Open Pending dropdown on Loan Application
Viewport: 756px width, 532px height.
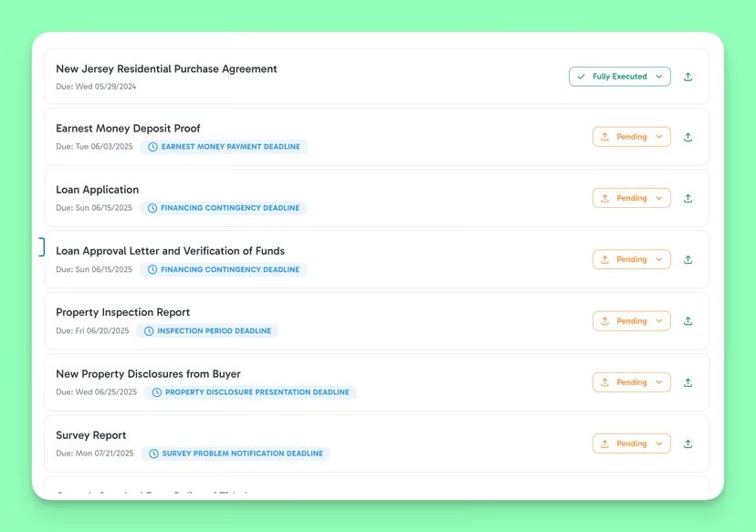[632, 198]
